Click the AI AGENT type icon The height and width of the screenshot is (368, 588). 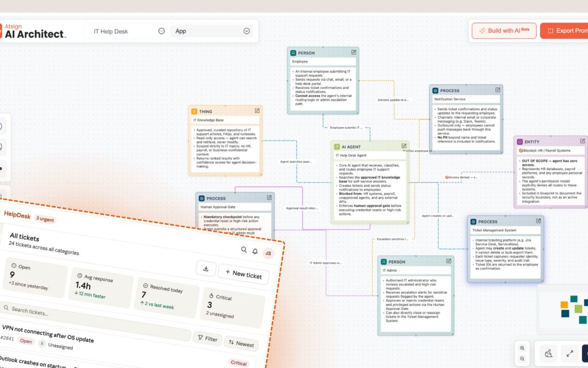pyautogui.click(x=337, y=147)
